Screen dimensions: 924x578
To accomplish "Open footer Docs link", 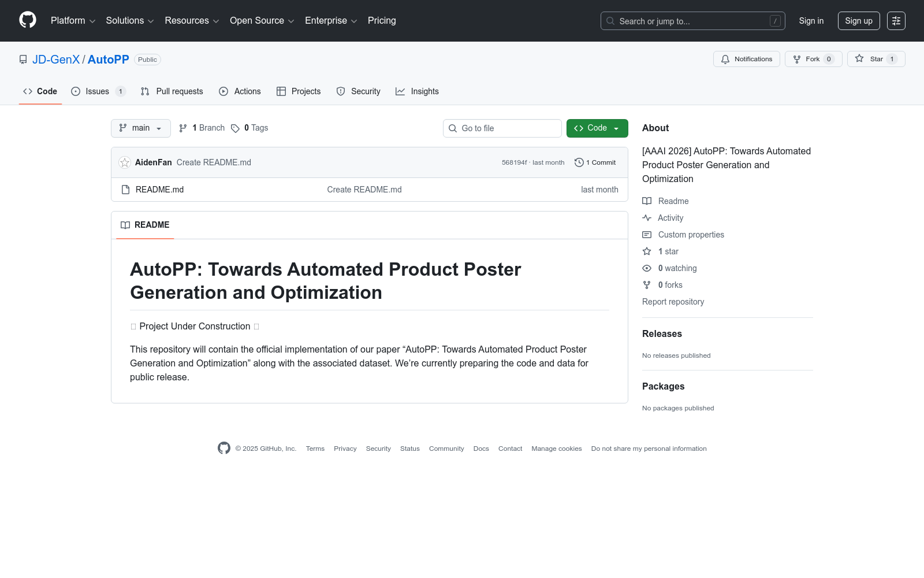I will [x=481, y=449].
